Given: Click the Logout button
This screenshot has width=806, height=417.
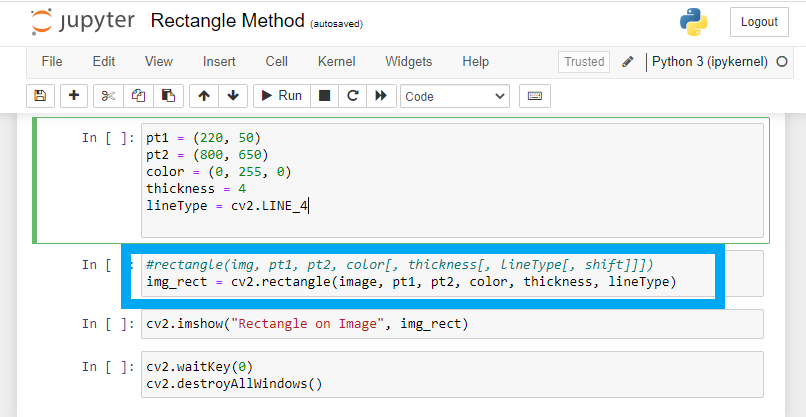Looking at the screenshot, I should pos(759,22).
